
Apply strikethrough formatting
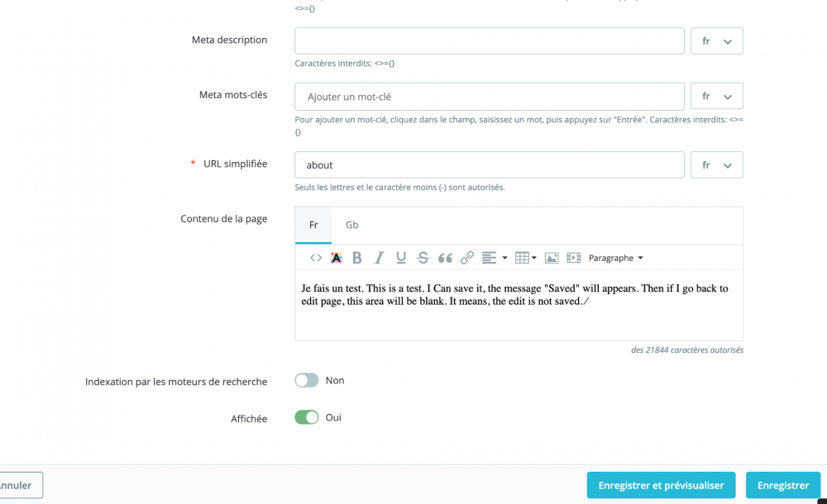pos(422,258)
